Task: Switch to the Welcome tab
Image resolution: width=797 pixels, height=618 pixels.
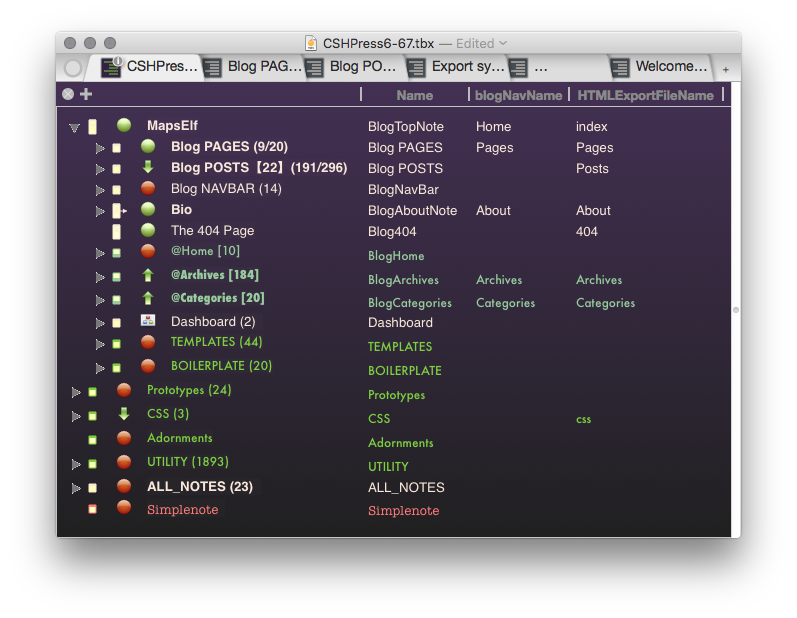Action: click(659, 67)
